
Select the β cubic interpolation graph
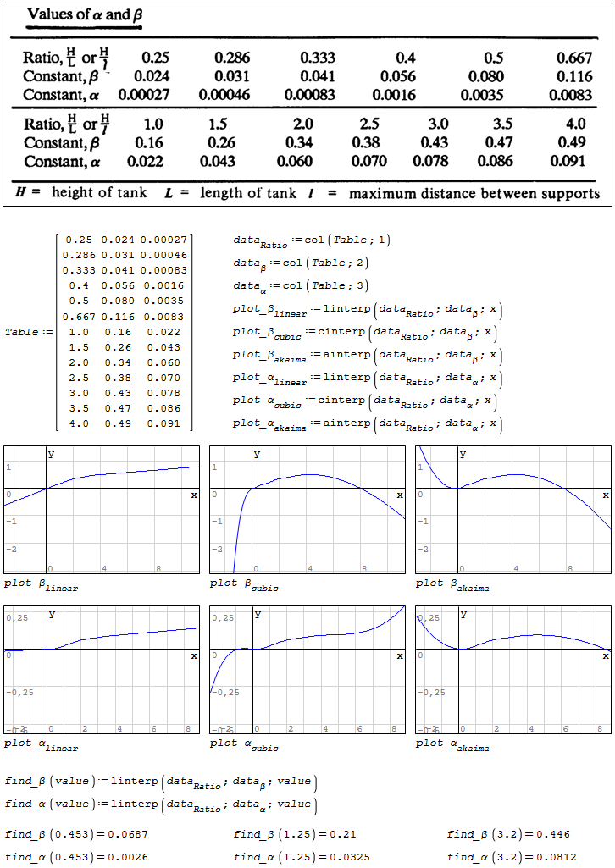pos(307,510)
